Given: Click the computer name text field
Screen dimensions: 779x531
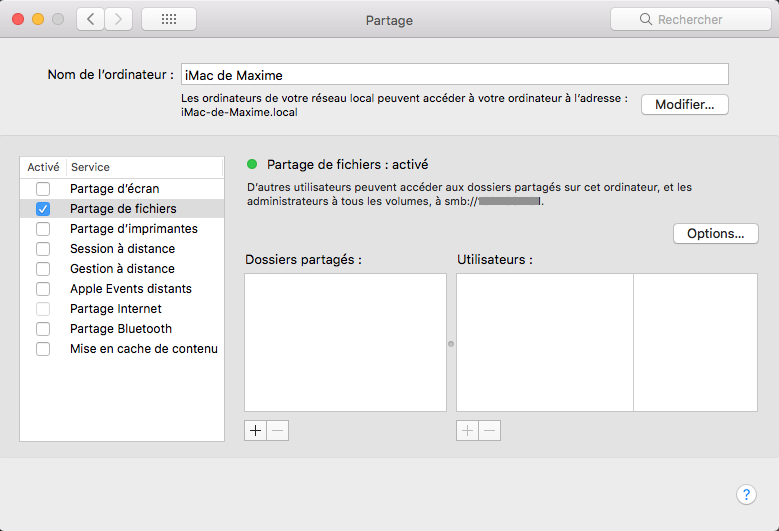Looking at the screenshot, I should point(454,75).
